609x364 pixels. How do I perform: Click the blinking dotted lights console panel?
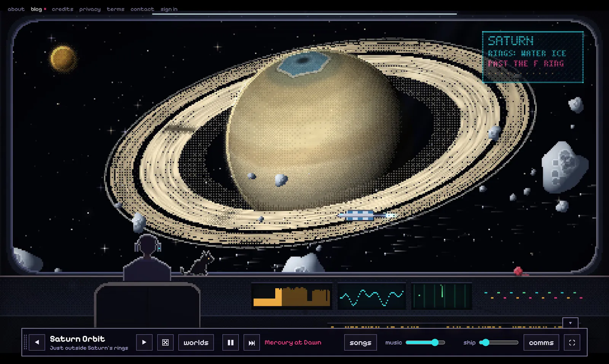point(533,295)
